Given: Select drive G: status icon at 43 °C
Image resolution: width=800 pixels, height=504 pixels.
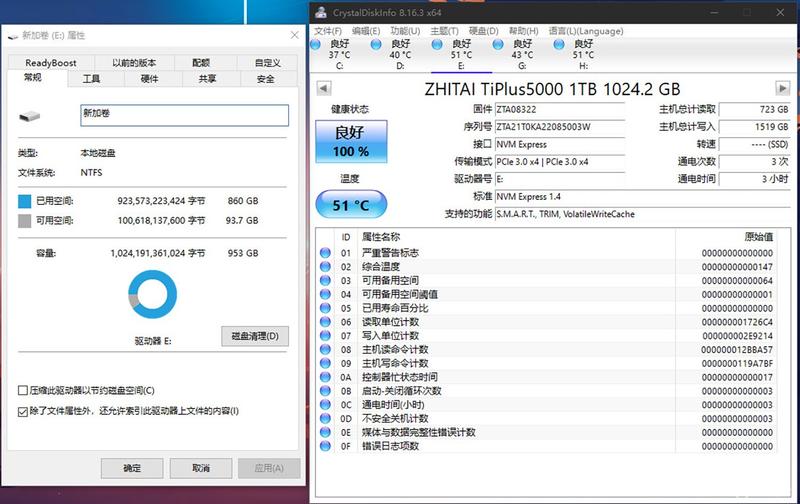Looking at the screenshot, I should (x=498, y=44).
